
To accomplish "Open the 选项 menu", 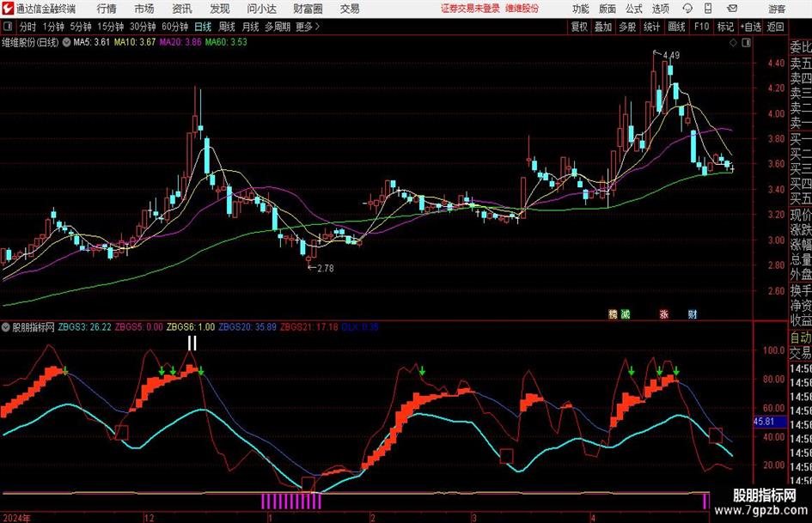I will click(661, 9).
